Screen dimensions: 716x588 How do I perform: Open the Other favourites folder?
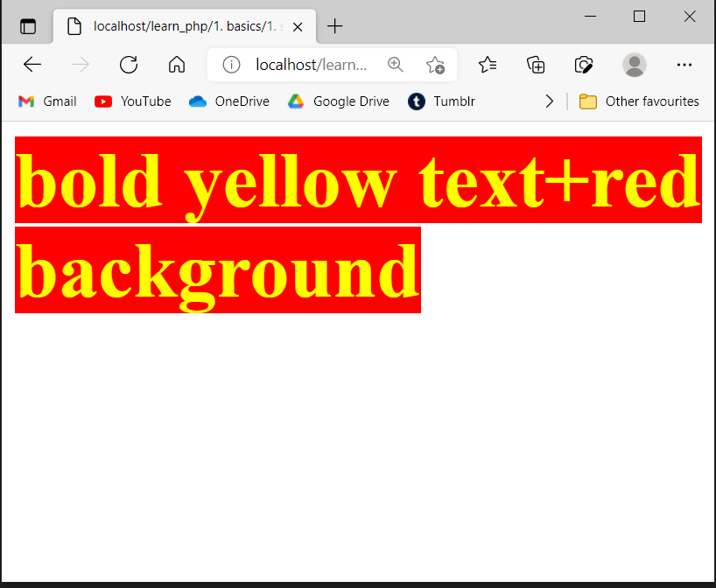pos(639,101)
